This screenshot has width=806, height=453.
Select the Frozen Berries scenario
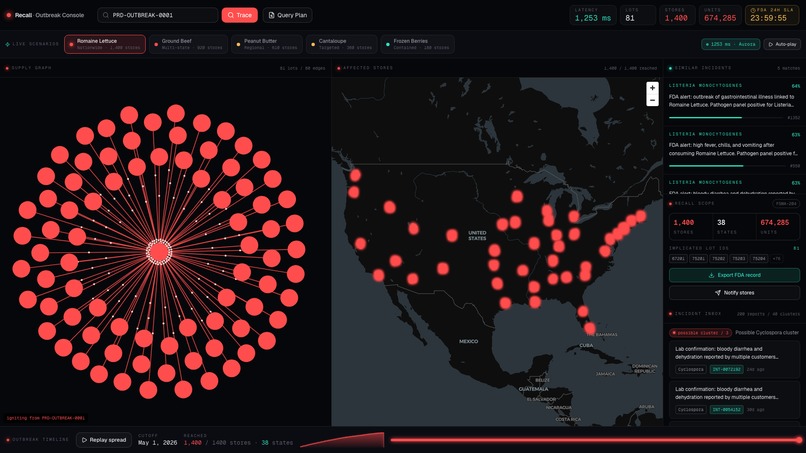point(417,44)
